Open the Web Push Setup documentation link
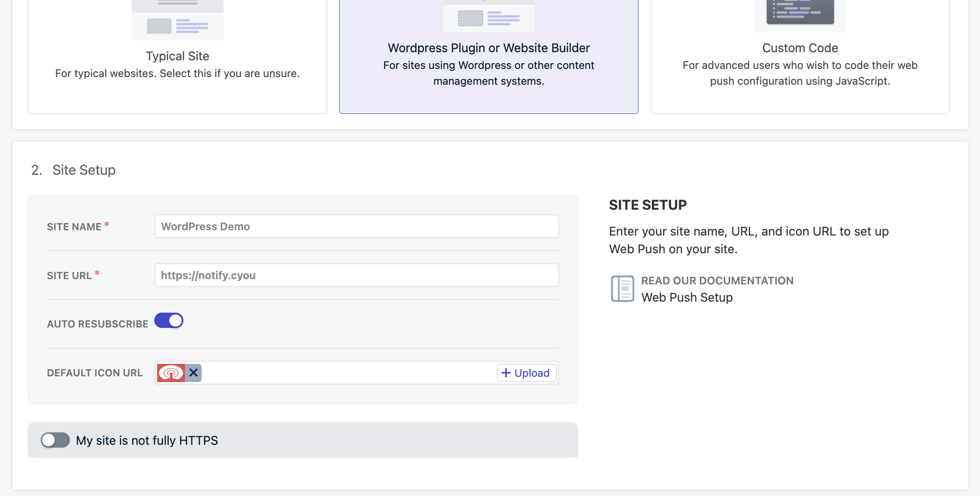The width and height of the screenshot is (980, 496). [687, 297]
